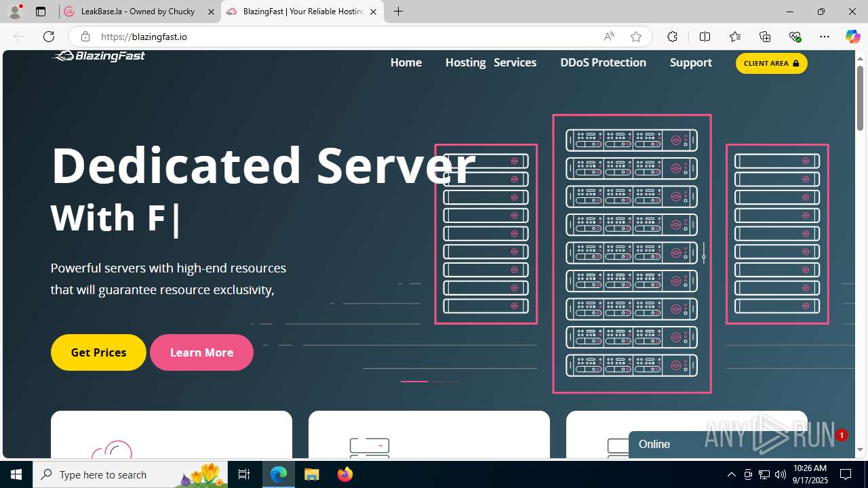868x488 pixels.
Task: Open the browser profile icon
Action: click(x=15, y=12)
